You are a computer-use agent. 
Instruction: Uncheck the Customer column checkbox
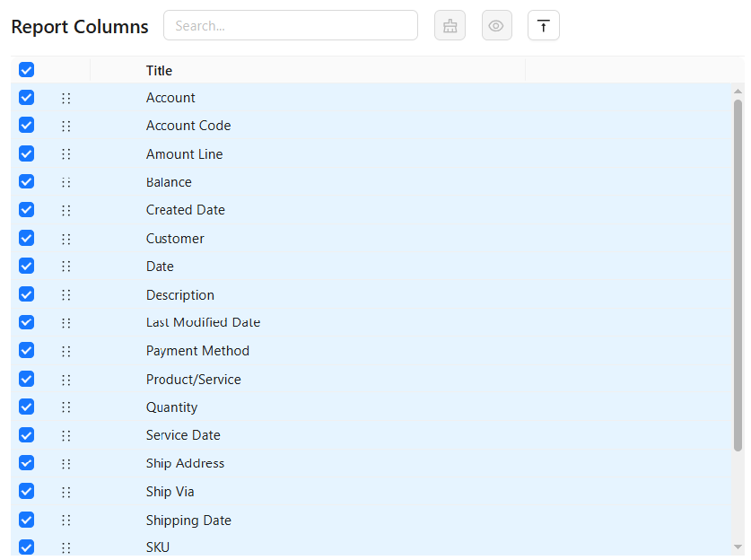pos(26,238)
